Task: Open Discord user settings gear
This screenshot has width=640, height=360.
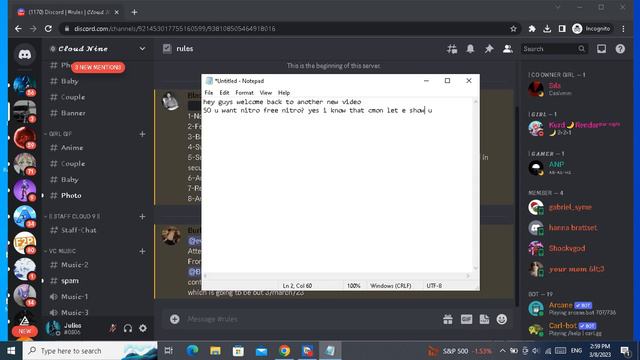Action: click(x=143, y=328)
